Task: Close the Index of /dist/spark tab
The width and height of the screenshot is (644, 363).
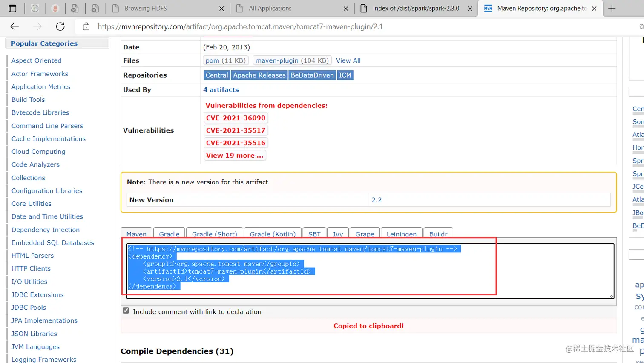Action: point(470,9)
